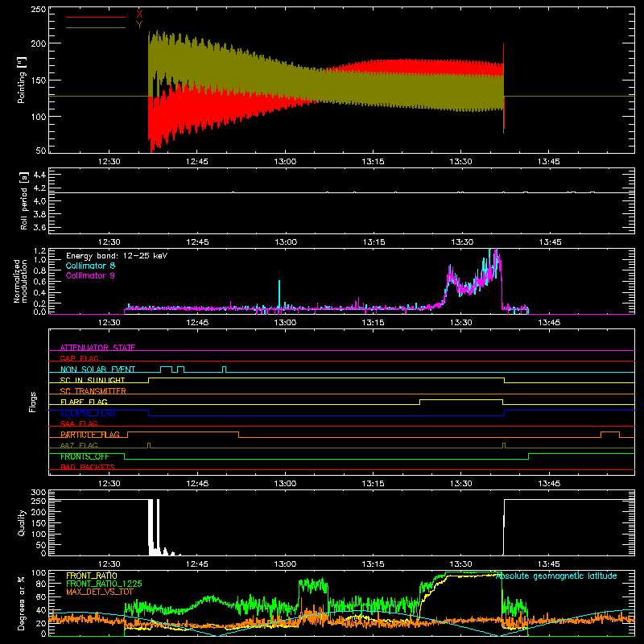Click '13:15' time label under modulation plot
Viewport: 644px width, 644px height.
(373, 323)
